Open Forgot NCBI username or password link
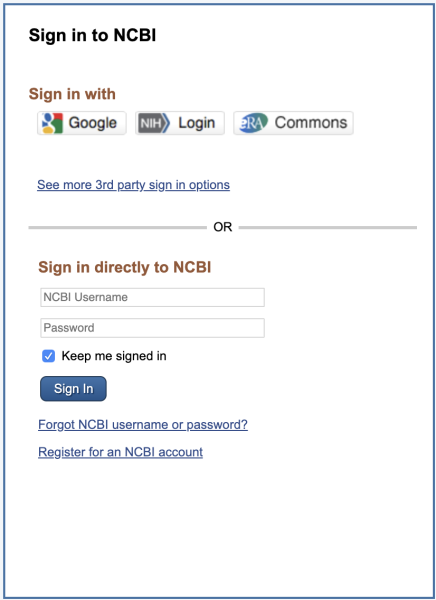The image size is (436, 600). pos(143,425)
